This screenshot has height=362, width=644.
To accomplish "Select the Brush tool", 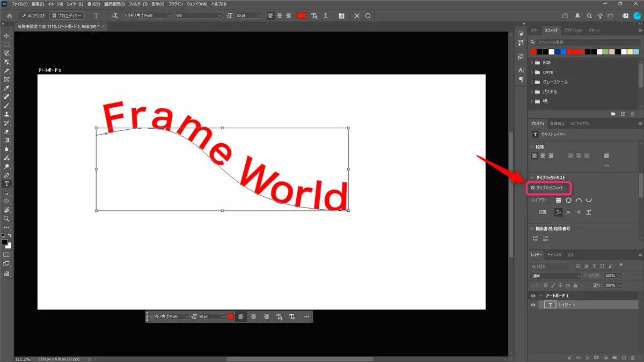I will tap(7, 105).
